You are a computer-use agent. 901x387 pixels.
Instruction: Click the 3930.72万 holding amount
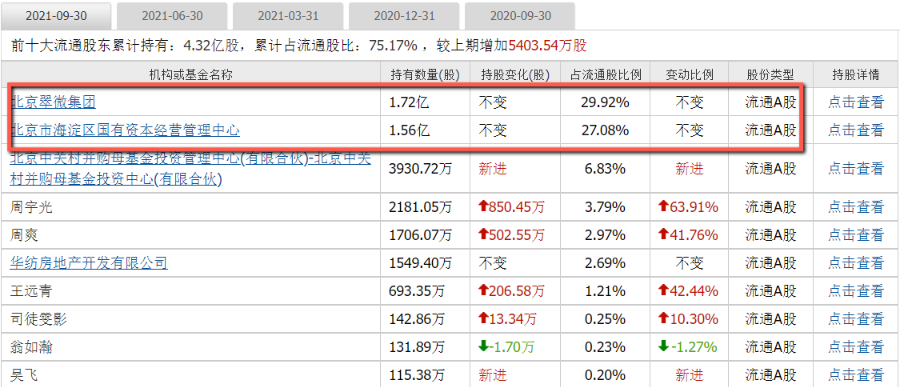pos(421,168)
